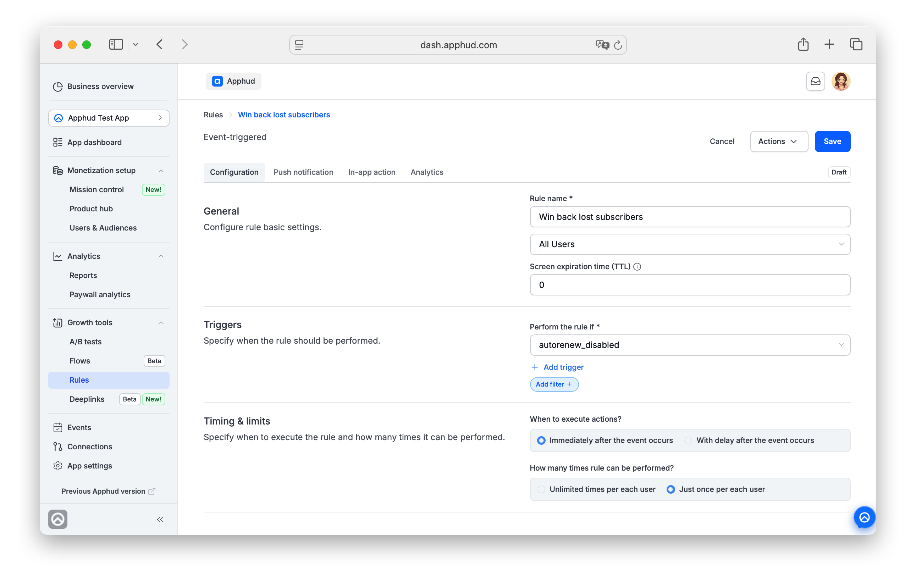
Task: Go forward with the browser forward arrow
Action: [x=185, y=45]
